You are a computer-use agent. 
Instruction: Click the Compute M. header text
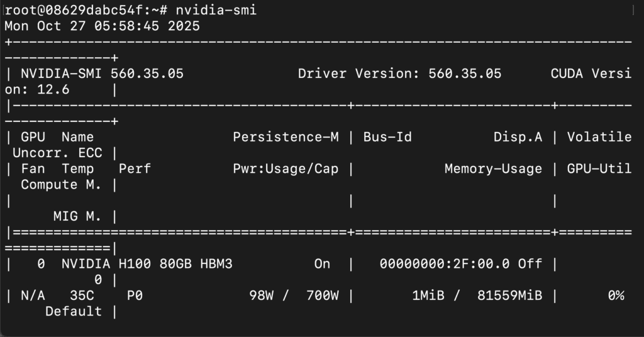(62, 184)
